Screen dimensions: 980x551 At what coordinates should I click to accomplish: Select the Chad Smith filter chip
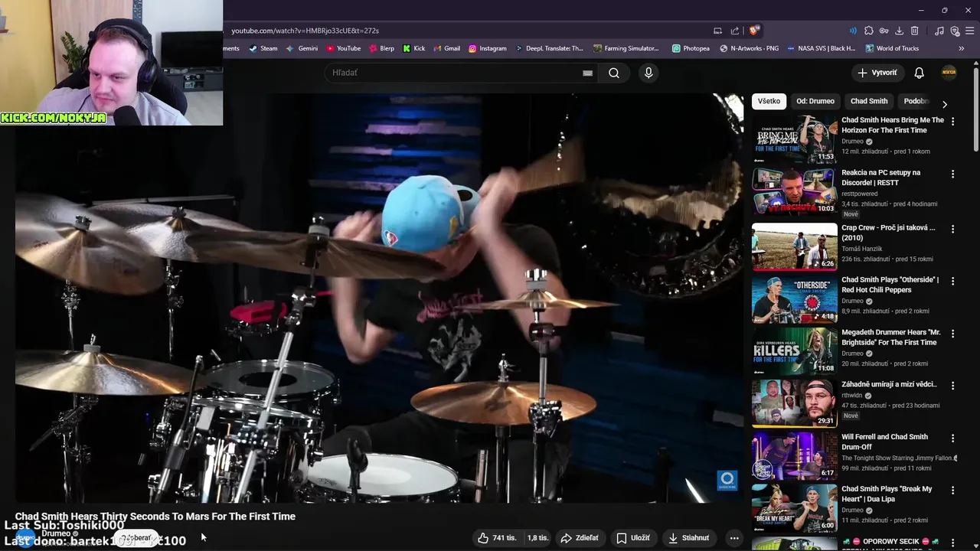click(x=869, y=101)
